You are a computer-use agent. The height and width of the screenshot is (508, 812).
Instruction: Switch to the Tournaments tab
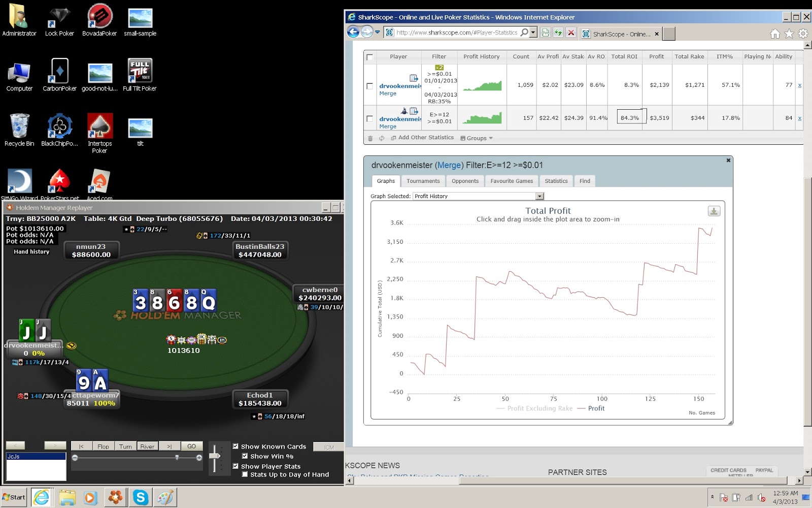423,181
